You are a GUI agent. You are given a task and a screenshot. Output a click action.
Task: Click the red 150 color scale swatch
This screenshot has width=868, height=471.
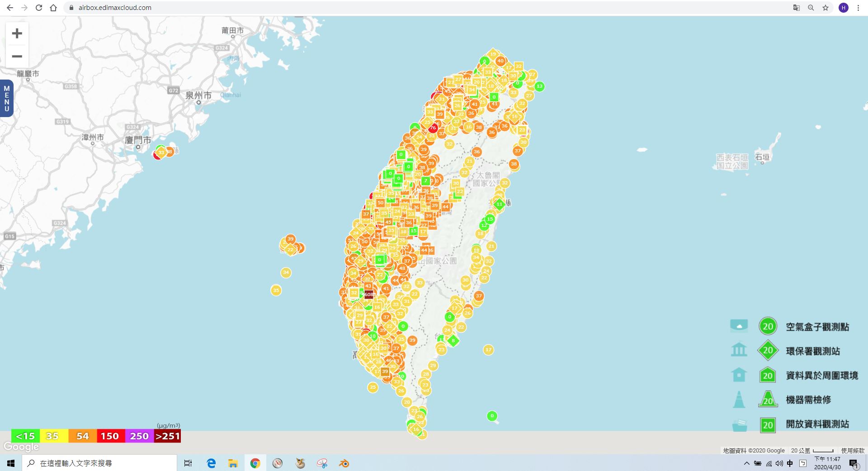pos(110,436)
